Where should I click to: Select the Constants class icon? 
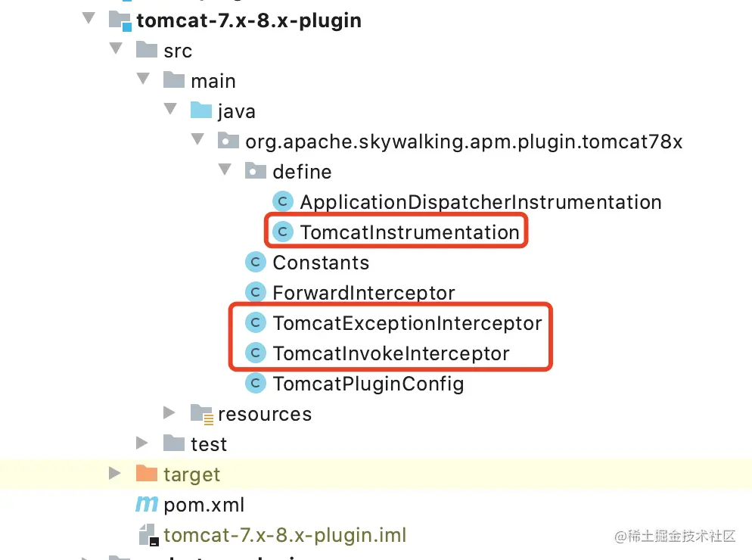pyautogui.click(x=256, y=262)
